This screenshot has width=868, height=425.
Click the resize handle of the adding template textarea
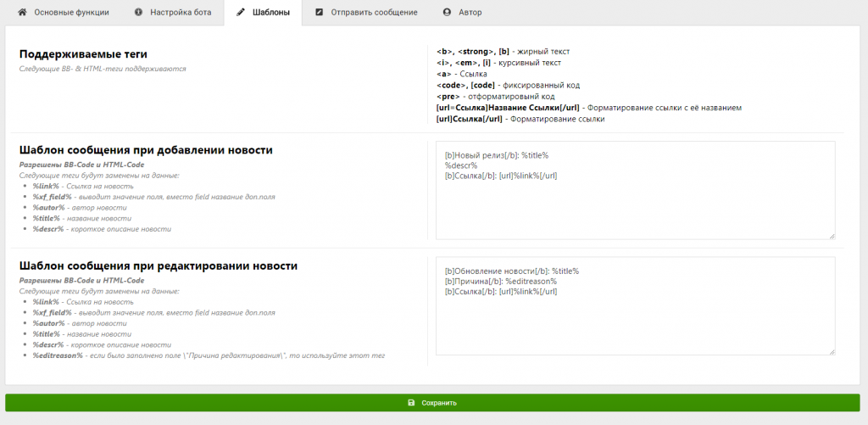click(832, 236)
